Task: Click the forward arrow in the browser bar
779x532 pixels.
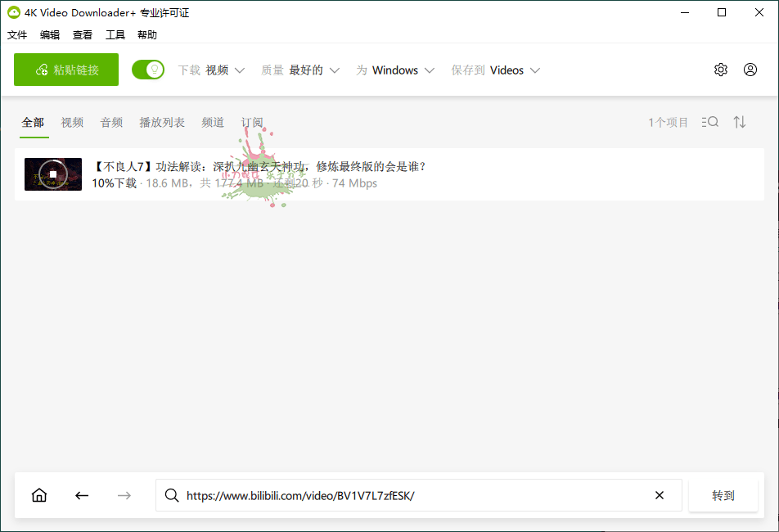Action: [x=124, y=495]
